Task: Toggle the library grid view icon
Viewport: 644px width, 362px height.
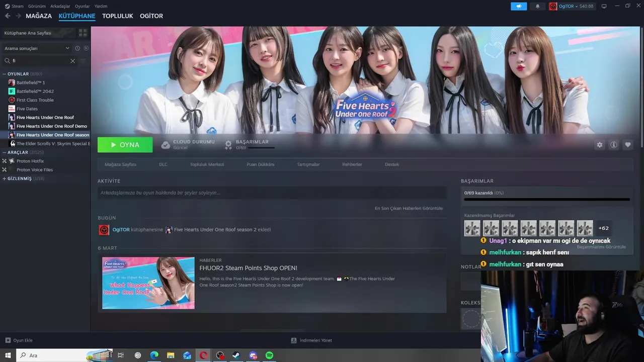Action: [83, 33]
